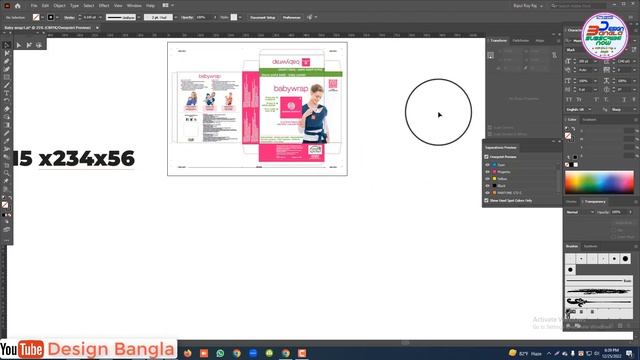Toggle the Overprint Preview checkbox
The height and width of the screenshot is (360, 640).
tap(486, 157)
